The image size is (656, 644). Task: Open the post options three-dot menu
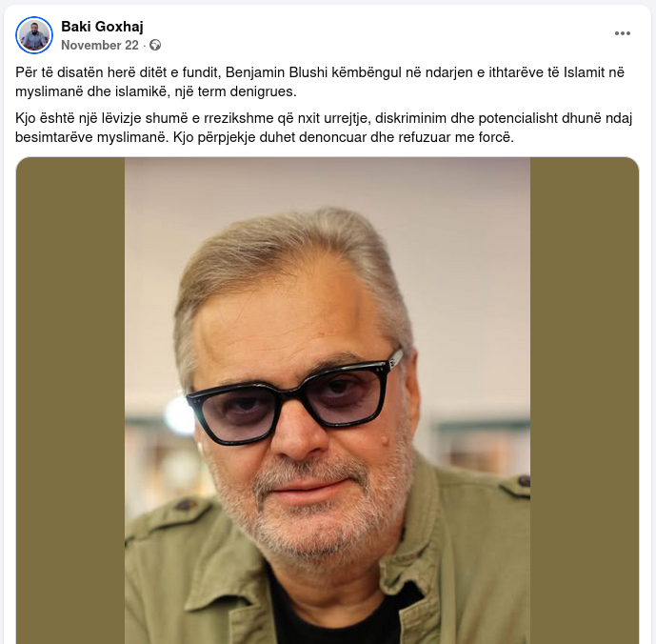[x=622, y=33]
